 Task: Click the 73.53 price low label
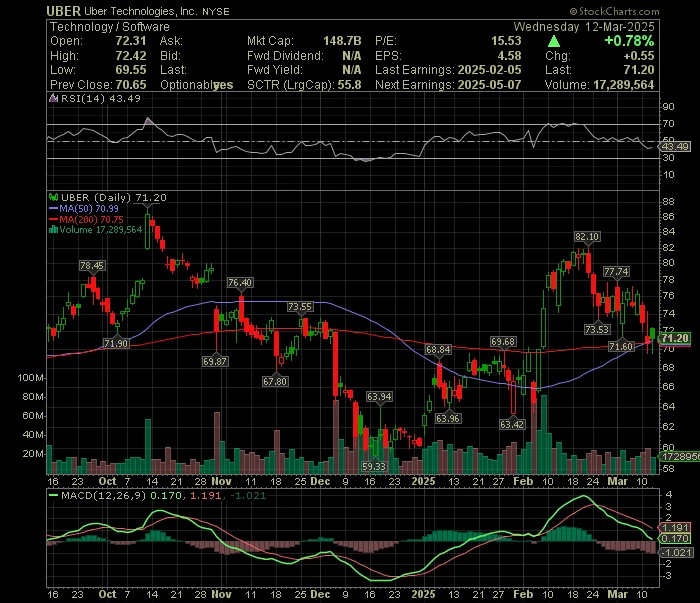[x=597, y=329]
